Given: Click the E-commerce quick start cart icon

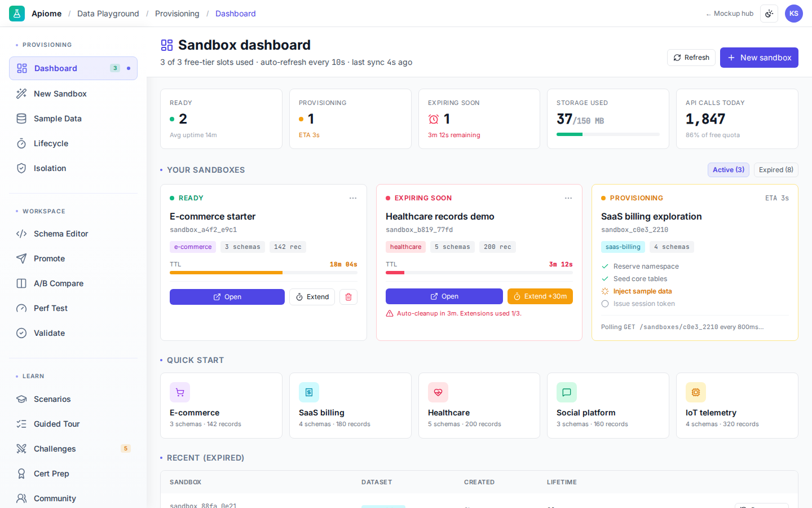Looking at the screenshot, I should click(180, 392).
